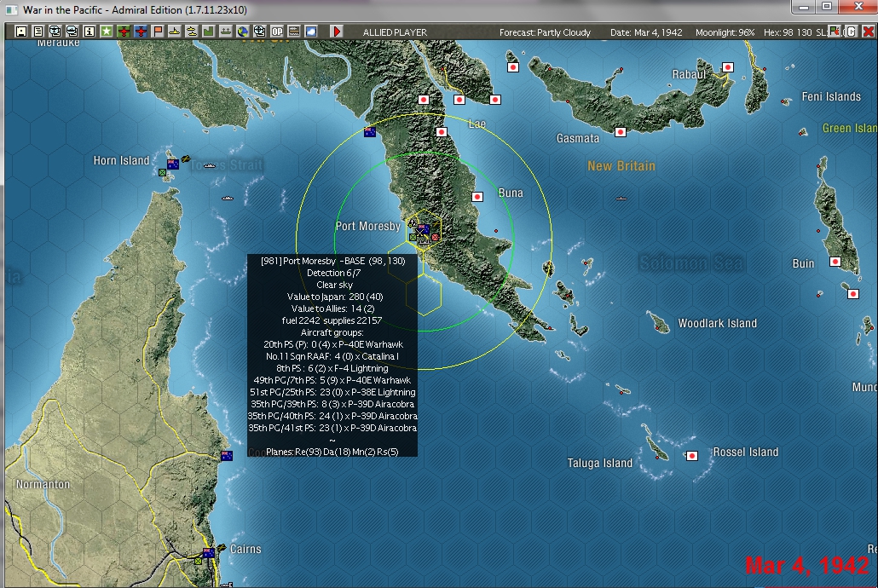The image size is (878, 588).
Task: Minimize the War in the Pacific window
Action: pos(804,7)
